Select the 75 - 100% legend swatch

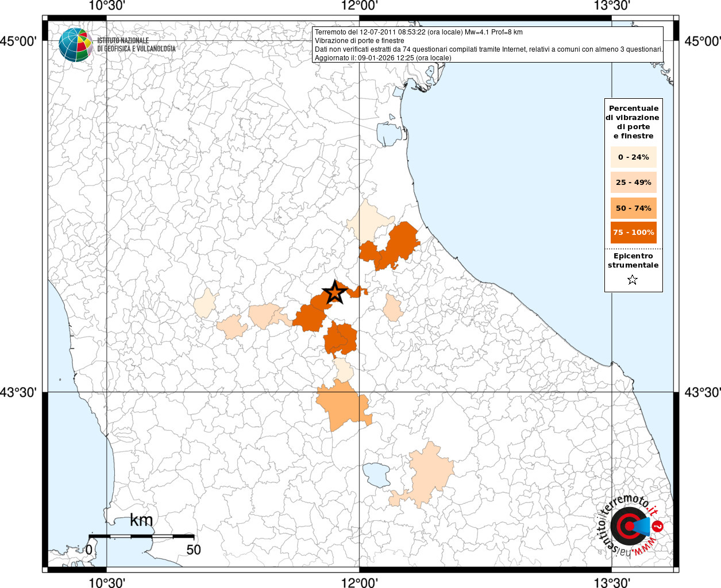[x=633, y=233]
